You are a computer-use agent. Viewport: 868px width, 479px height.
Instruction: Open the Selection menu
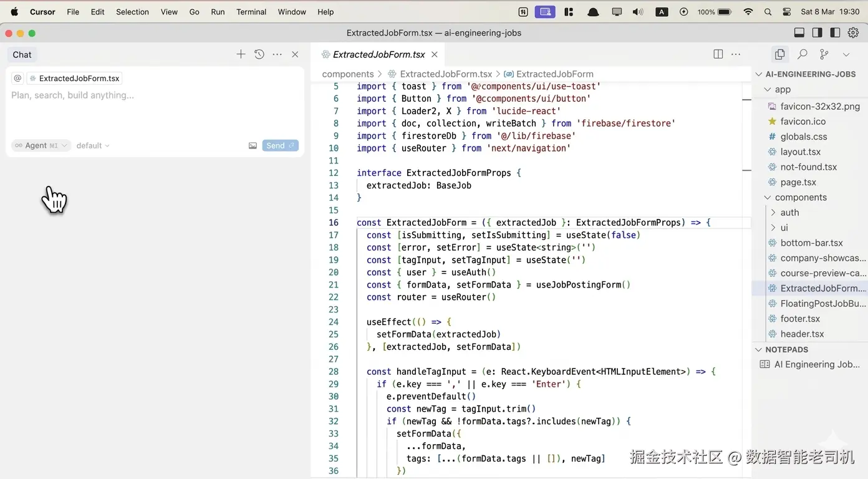[x=133, y=12]
